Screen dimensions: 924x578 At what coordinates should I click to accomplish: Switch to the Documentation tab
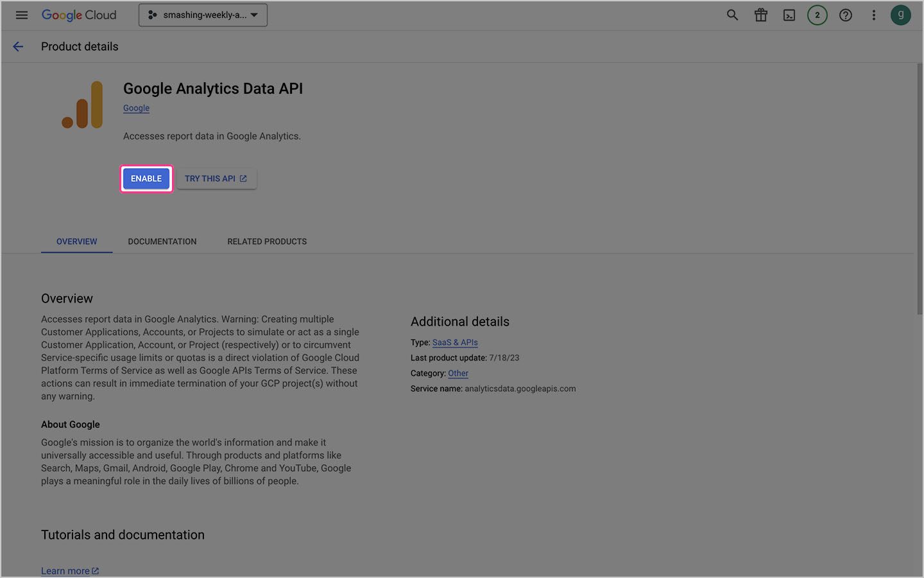click(162, 241)
